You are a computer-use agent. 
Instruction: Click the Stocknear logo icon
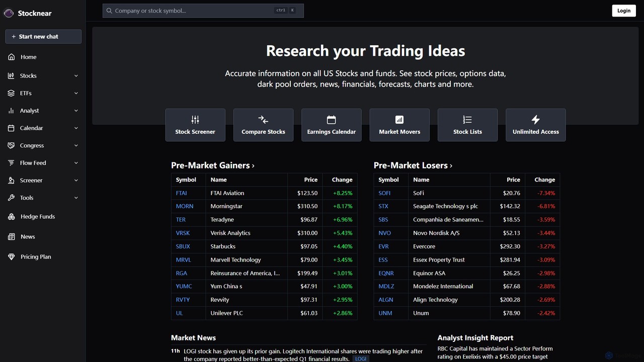coord(9,13)
